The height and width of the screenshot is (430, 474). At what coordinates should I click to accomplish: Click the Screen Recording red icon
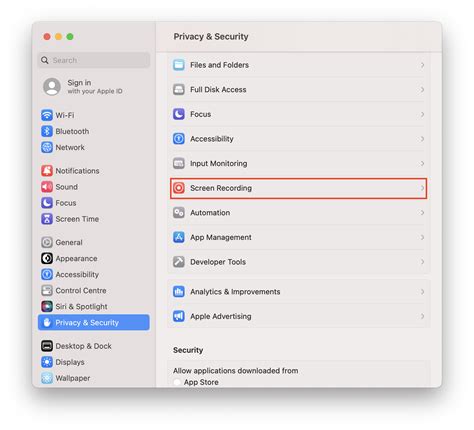tap(179, 188)
